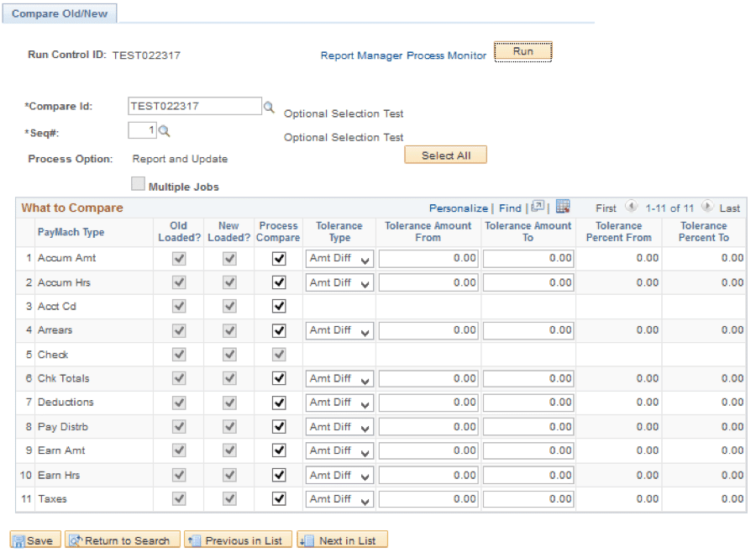Viewport: 756px width, 553px height.
Task: Open Tolerance Type dropdown for Pay Distrb
Action: [339, 427]
